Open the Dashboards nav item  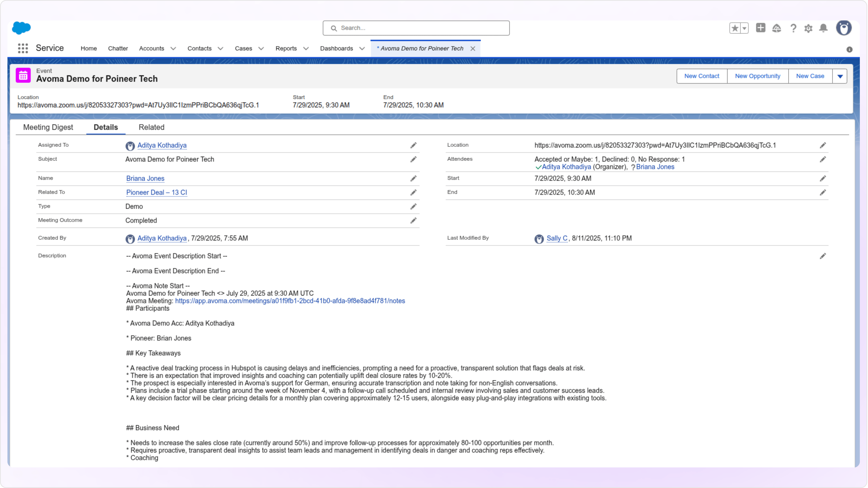[337, 48]
